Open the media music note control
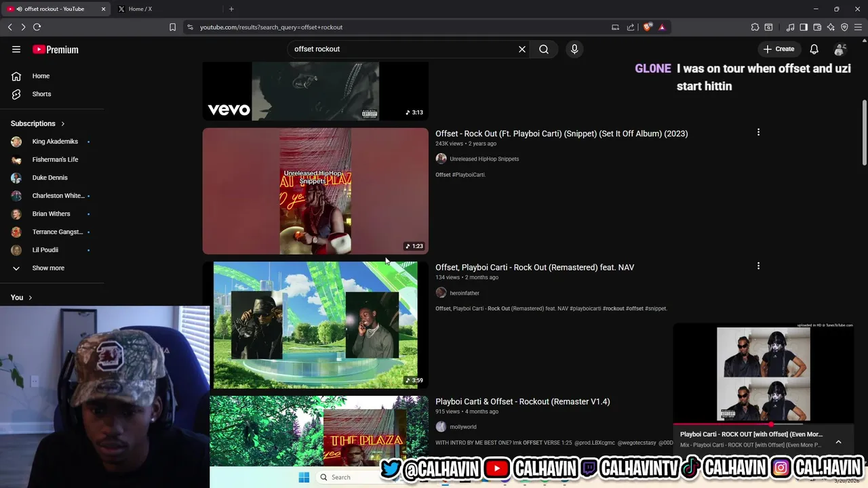 (x=790, y=27)
